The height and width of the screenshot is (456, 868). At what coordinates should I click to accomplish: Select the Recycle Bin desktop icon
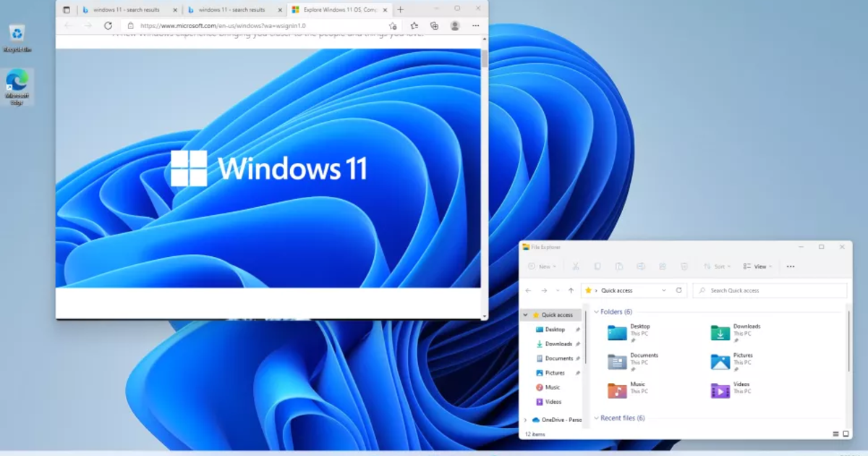(x=17, y=39)
